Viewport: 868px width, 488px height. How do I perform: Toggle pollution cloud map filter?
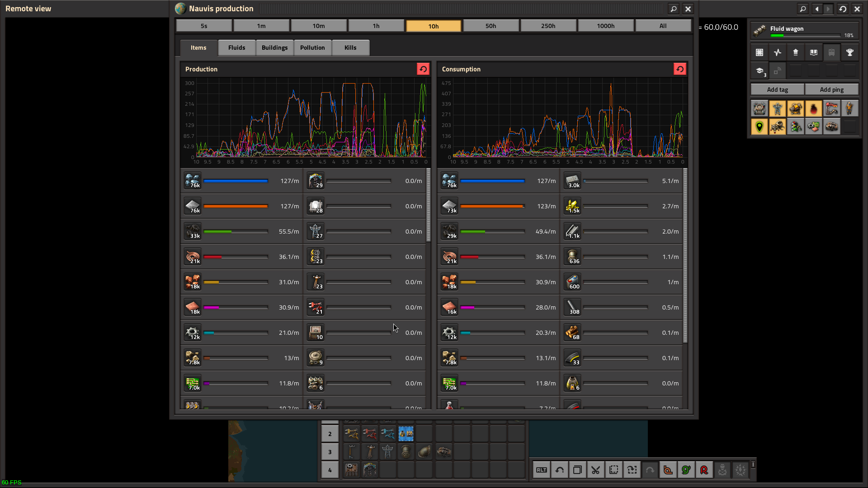point(814,108)
